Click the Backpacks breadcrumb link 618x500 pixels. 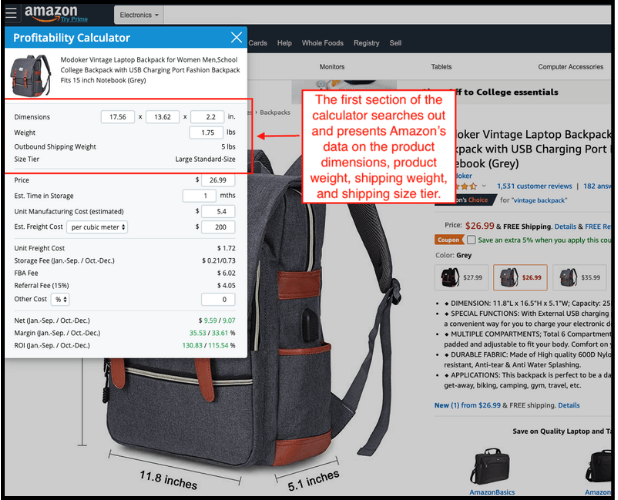tap(275, 112)
